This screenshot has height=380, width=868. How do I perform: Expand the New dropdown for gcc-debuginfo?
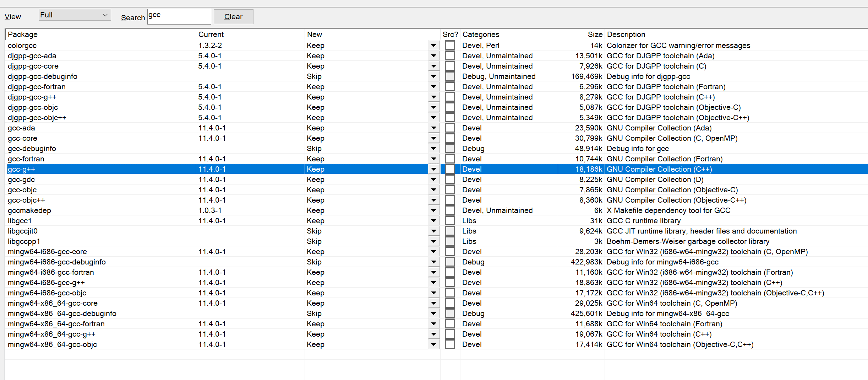pyautogui.click(x=433, y=149)
